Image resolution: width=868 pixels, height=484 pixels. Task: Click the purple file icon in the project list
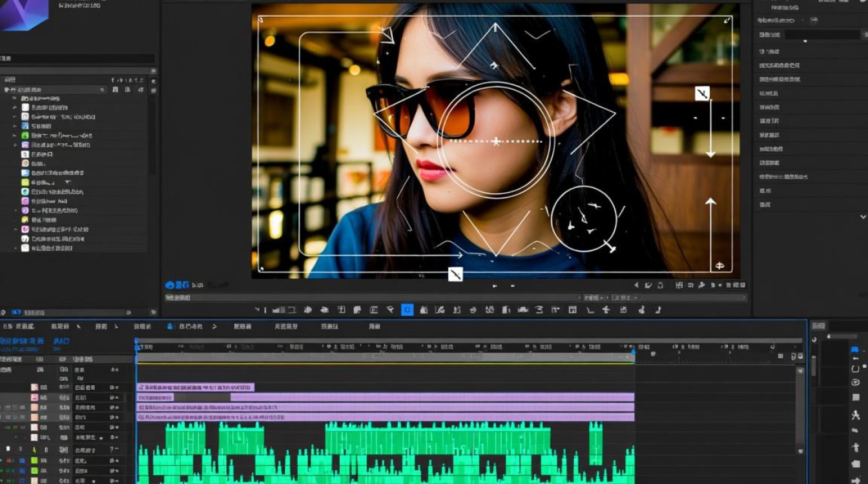click(25, 145)
